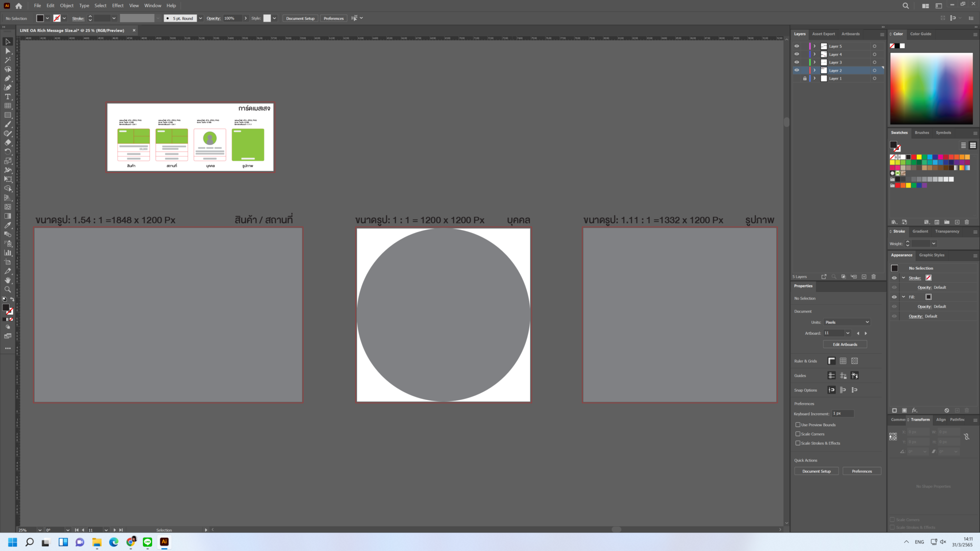This screenshot has width=980, height=551.
Task: Click the Keyboard Increment input field
Action: [843, 413]
